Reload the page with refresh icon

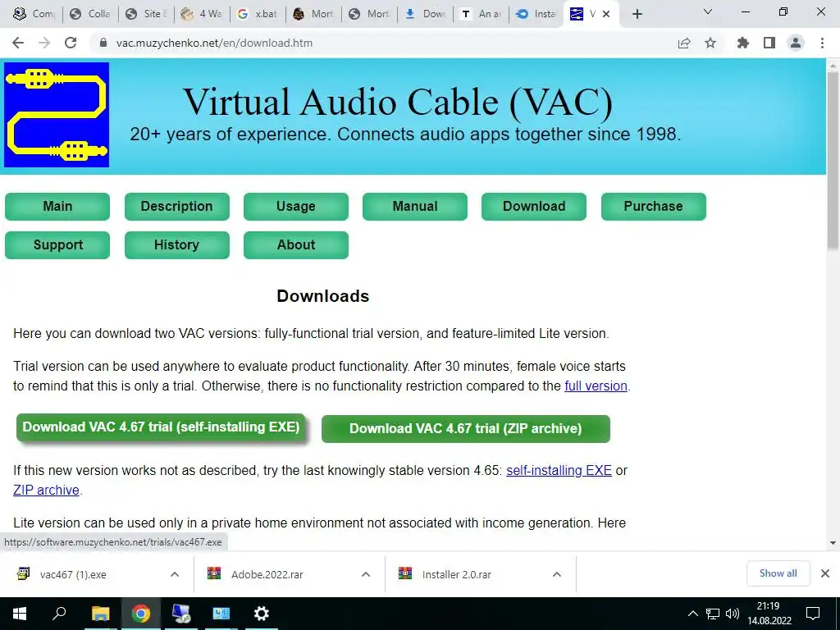(x=71, y=43)
